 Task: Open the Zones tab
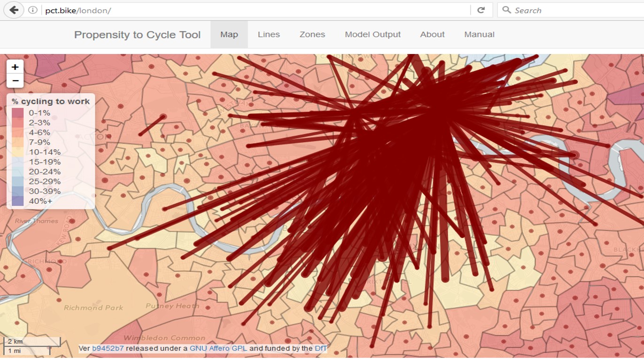(311, 34)
